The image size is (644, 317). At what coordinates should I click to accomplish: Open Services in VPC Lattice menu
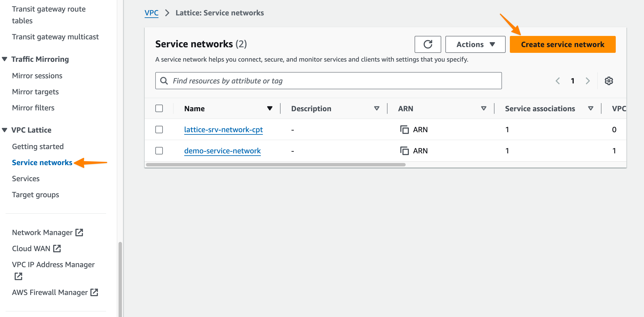pyautogui.click(x=26, y=179)
